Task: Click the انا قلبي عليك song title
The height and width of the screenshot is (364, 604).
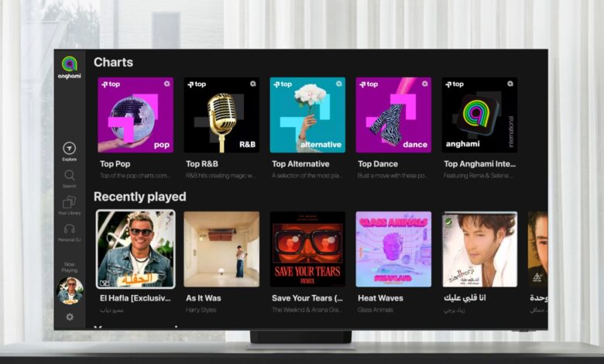Action: 465,297
